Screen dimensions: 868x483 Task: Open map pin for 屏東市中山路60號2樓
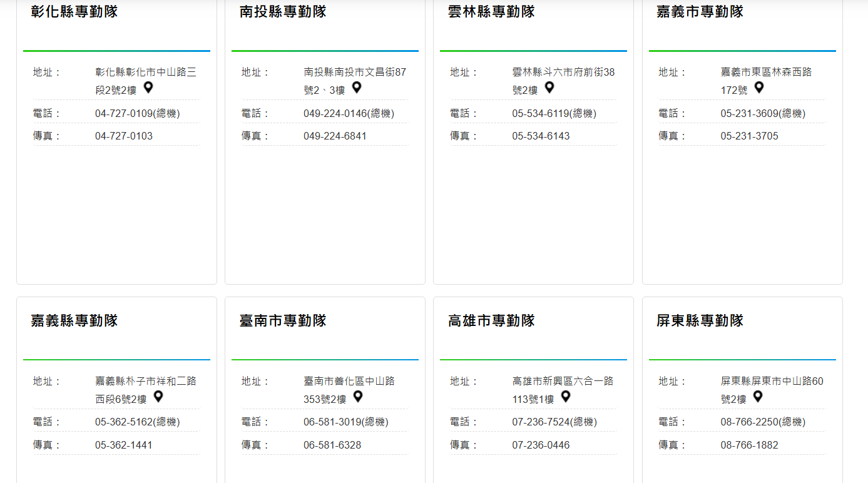click(758, 397)
